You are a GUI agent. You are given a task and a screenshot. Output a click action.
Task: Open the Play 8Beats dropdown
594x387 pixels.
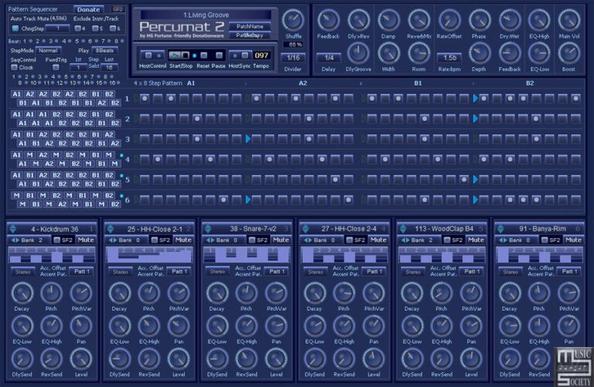click(105, 50)
